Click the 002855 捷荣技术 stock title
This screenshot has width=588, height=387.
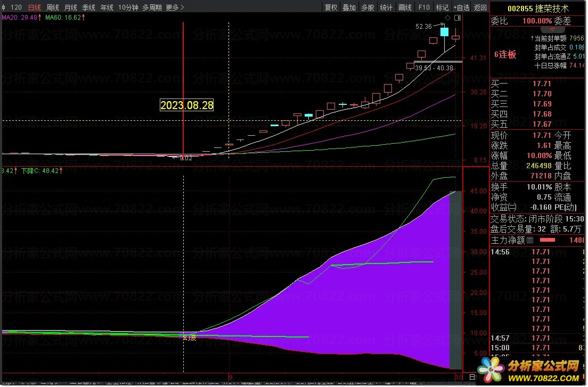[538, 8]
